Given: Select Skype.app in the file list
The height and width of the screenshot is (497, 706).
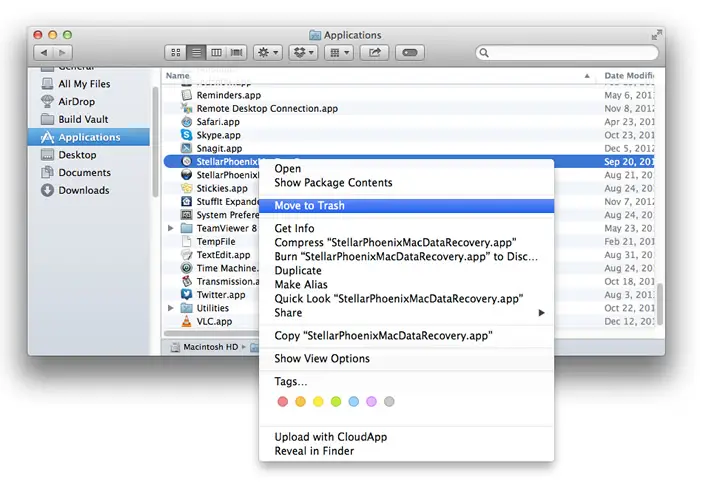Looking at the screenshot, I should tap(218, 135).
